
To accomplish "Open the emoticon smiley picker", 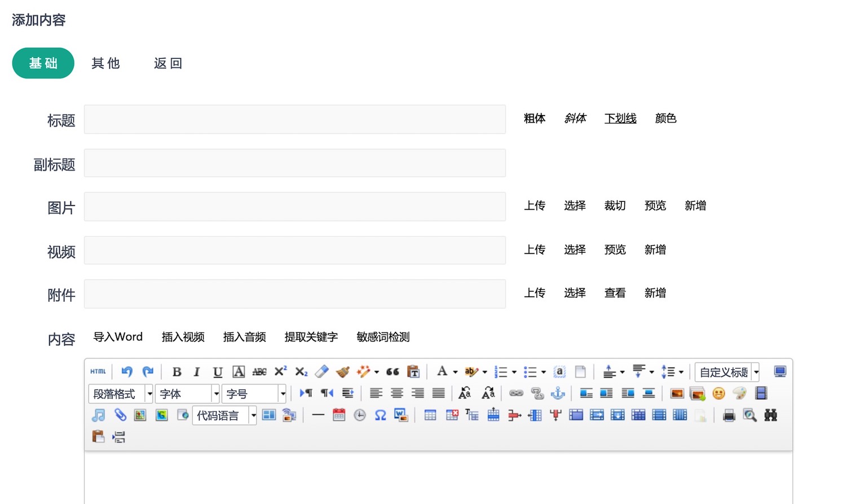I will (719, 394).
